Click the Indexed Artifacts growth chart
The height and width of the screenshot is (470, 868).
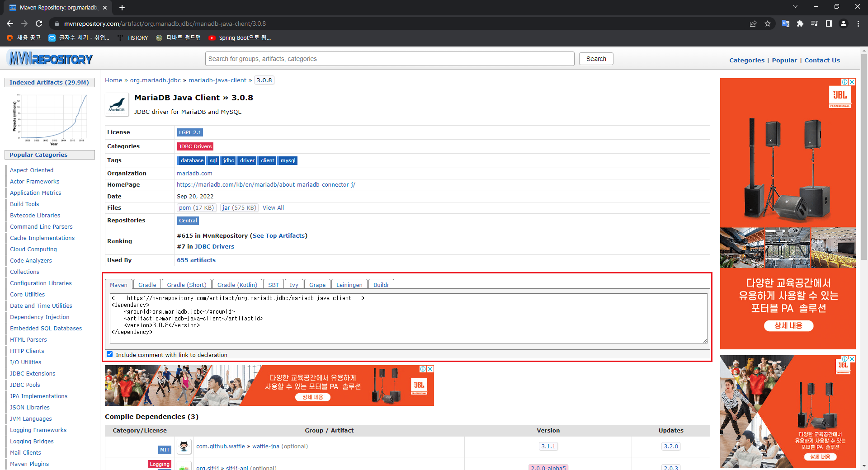click(50, 119)
